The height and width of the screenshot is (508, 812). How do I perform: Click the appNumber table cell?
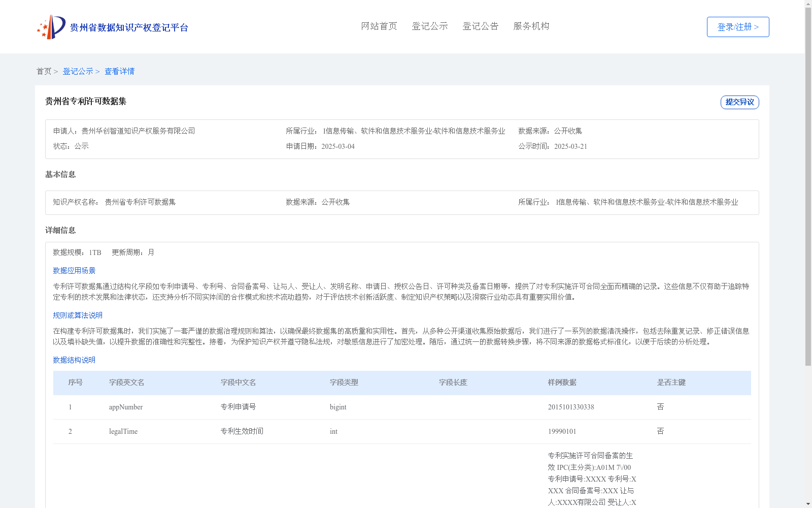[x=126, y=407]
